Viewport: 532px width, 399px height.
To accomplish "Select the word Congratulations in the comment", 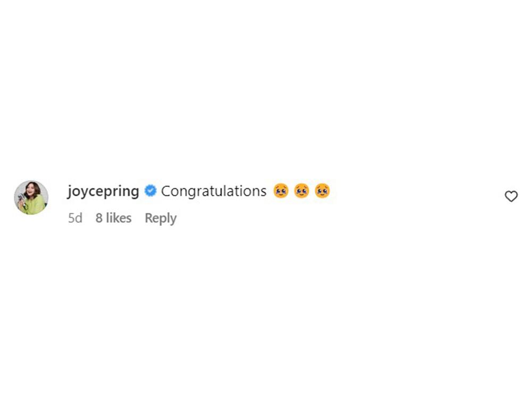I will (213, 190).
